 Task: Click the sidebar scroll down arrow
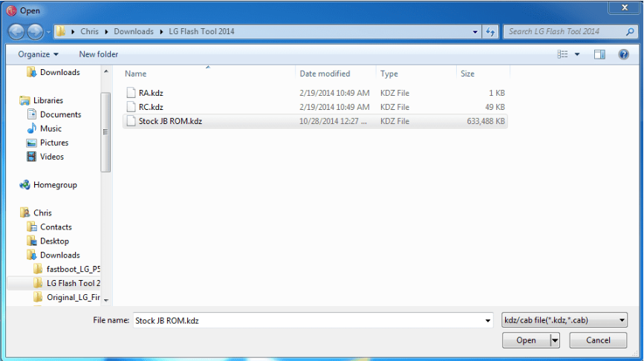[x=106, y=301]
